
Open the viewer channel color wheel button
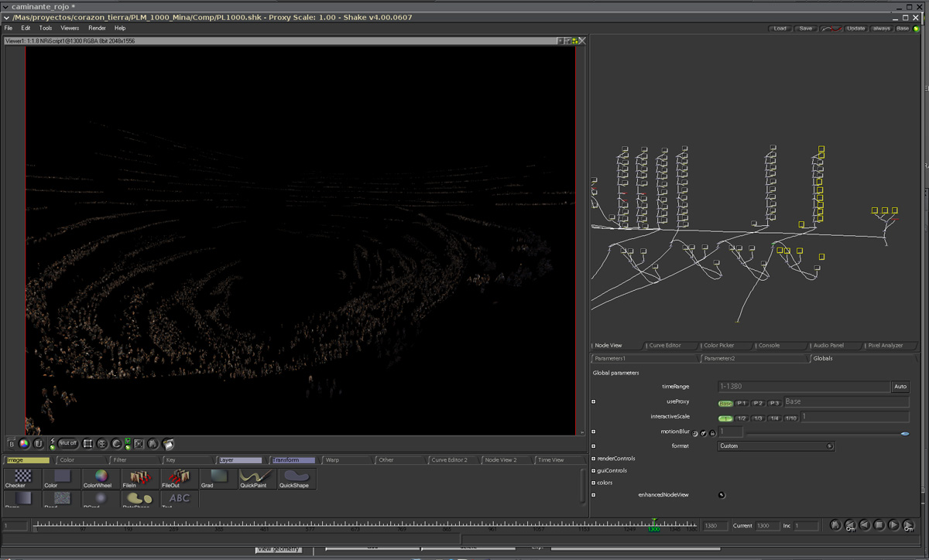pyautogui.click(x=25, y=444)
